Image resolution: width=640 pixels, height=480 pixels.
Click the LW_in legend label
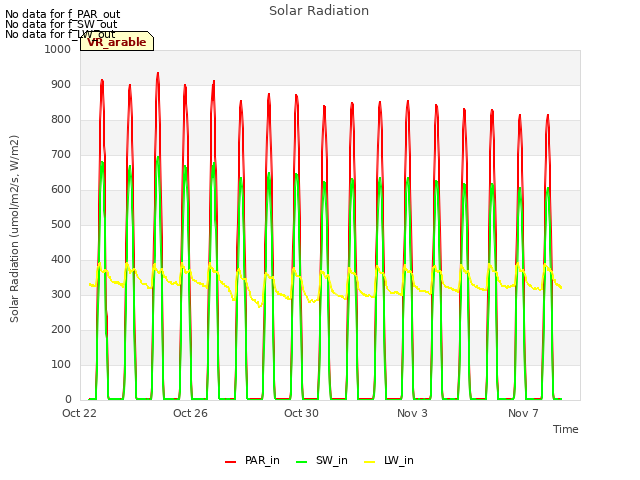tap(398, 460)
